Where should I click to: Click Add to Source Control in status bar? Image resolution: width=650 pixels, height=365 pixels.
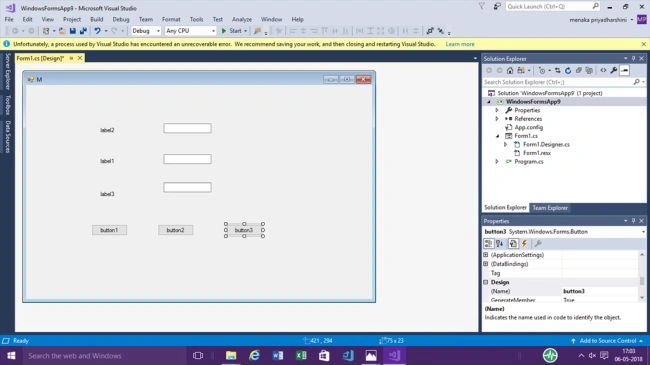(x=607, y=341)
